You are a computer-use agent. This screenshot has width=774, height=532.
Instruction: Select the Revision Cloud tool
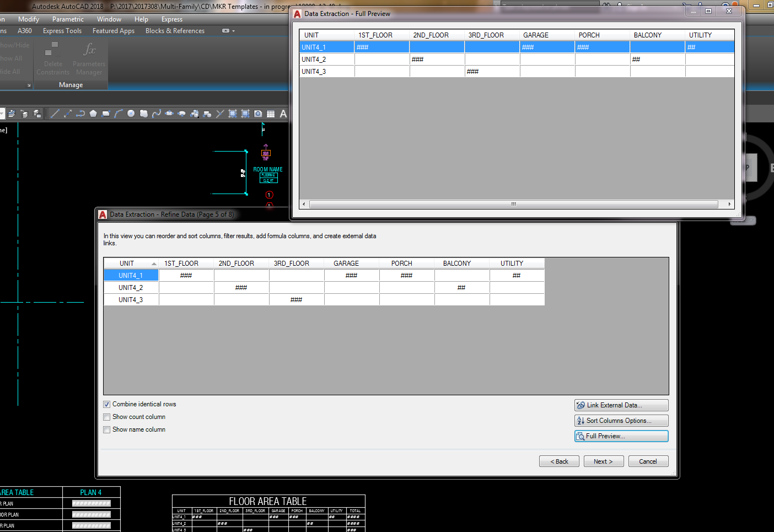(x=144, y=114)
